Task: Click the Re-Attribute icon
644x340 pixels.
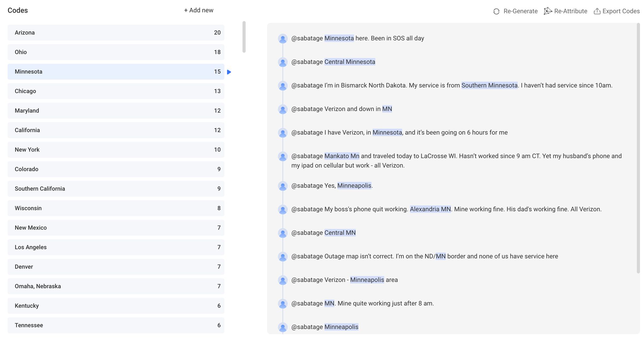Action: point(548,11)
